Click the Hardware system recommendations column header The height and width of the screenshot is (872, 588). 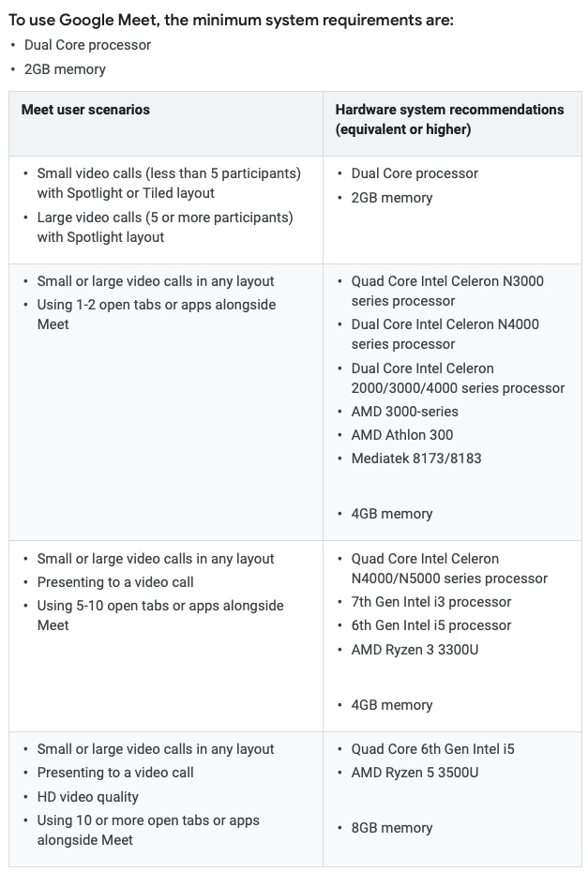click(449, 119)
